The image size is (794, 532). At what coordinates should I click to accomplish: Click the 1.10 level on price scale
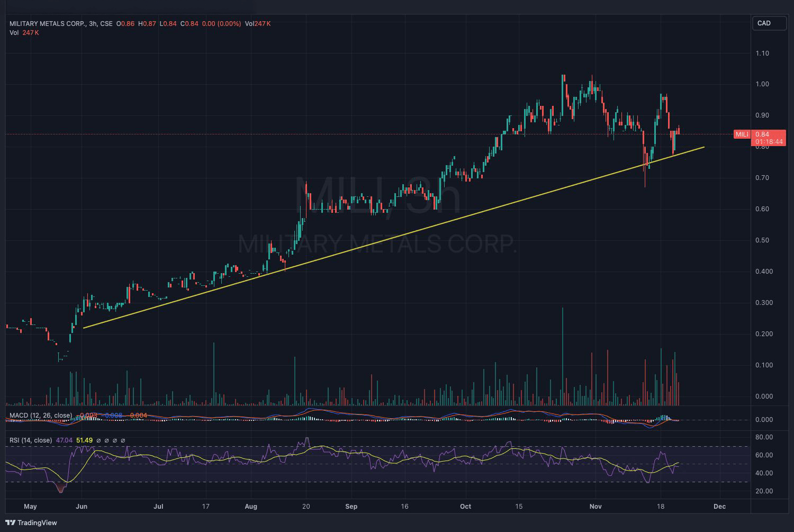pyautogui.click(x=762, y=53)
